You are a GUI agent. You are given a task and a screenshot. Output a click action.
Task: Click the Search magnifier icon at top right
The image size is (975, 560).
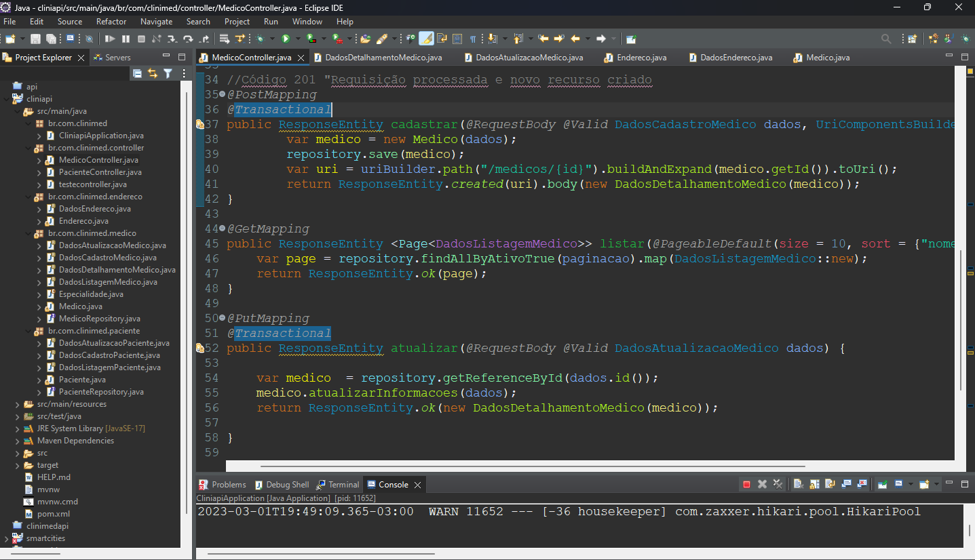886,39
